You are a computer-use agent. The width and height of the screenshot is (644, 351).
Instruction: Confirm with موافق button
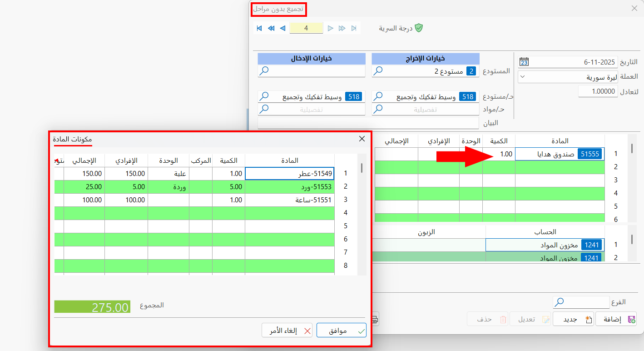point(342,331)
